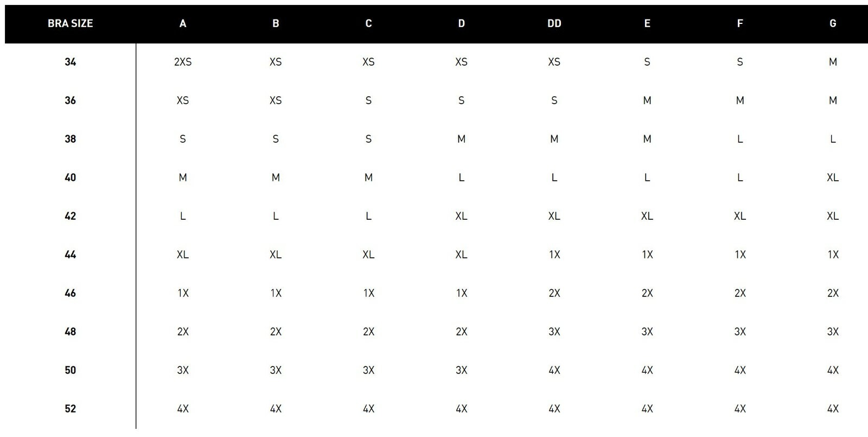Click the B column header
868x437 pixels.
coord(276,23)
